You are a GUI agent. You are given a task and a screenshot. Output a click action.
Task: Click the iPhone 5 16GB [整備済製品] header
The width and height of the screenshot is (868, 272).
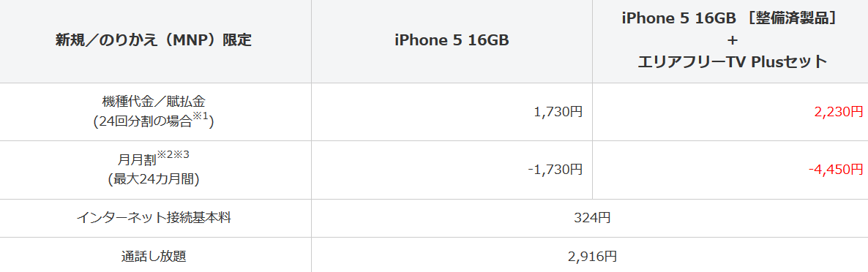point(730,18)
